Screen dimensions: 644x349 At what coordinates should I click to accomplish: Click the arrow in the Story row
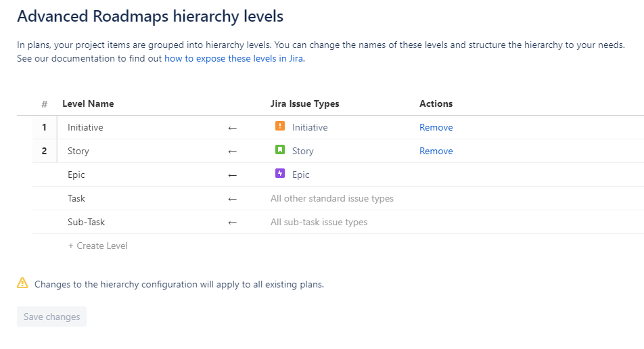pos(233,152)
